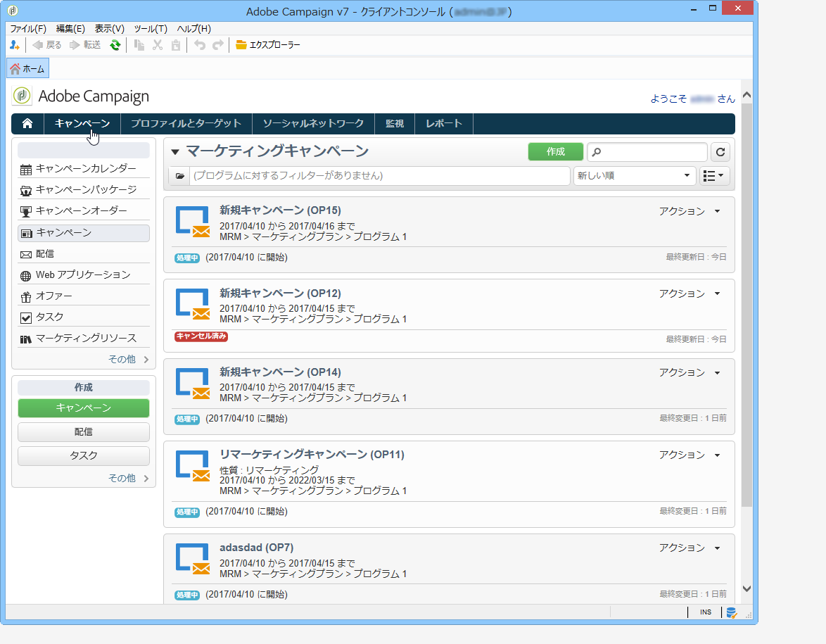Image resolution: width=826 pixels, height=644 pixels.
Task: Click the OP15 campaign email icon
Action: click(x=193, y=222)
